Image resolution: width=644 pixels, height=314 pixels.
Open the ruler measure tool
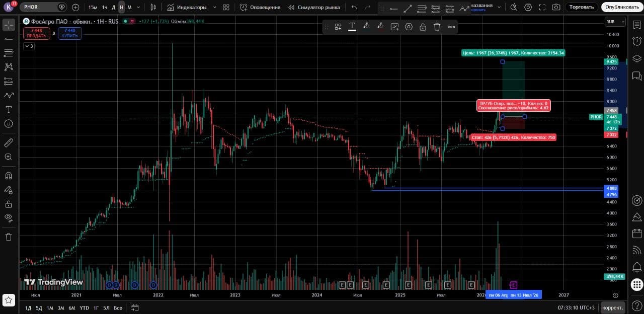click(x=9, y=143)
